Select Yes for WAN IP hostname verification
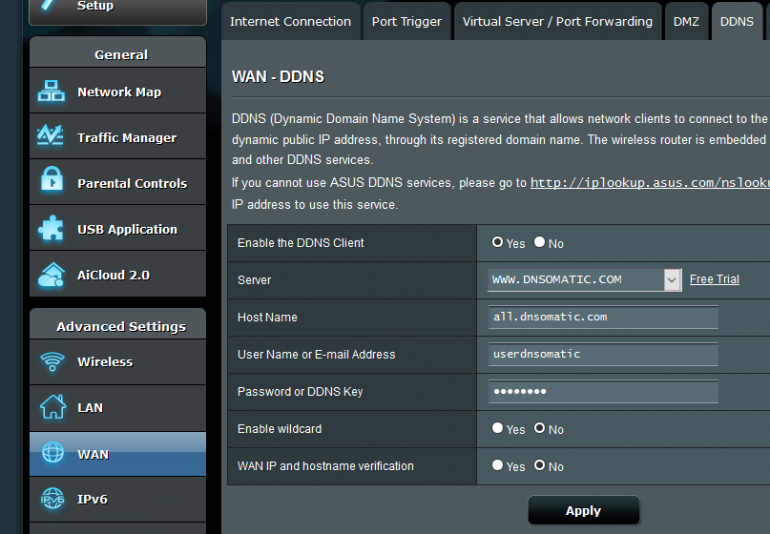 497,465
